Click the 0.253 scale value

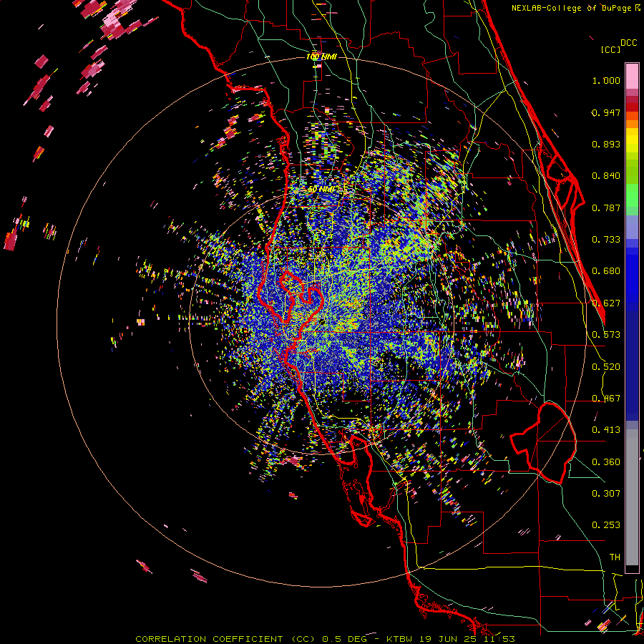pos(606,525)
